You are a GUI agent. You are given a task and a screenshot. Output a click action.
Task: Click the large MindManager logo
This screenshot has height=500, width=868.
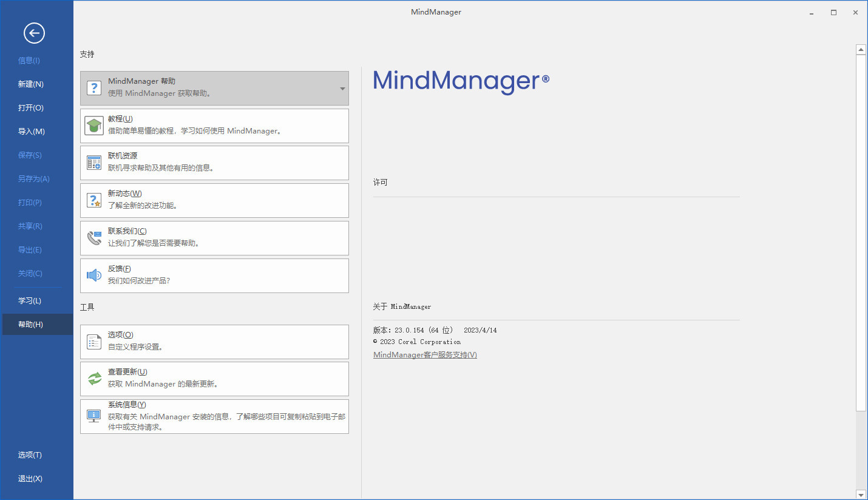(x=461, y=81)
